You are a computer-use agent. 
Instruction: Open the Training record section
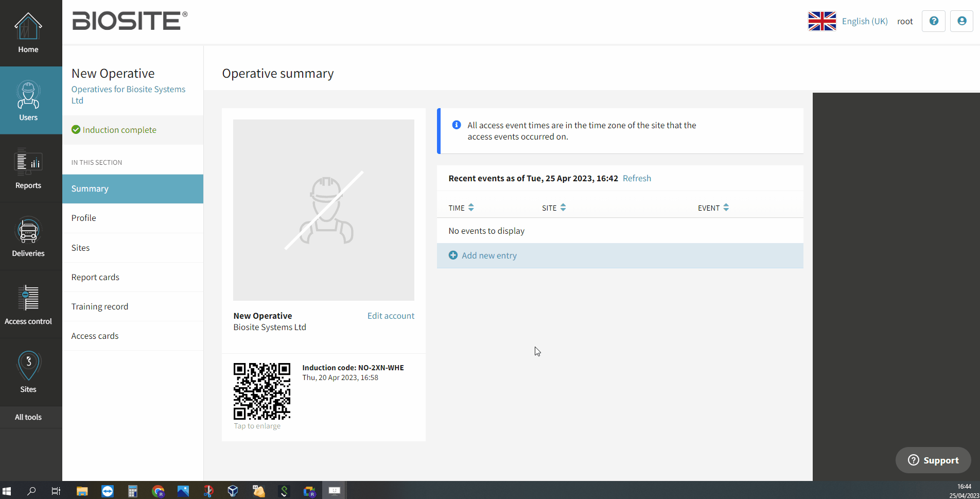coord(133,306)
